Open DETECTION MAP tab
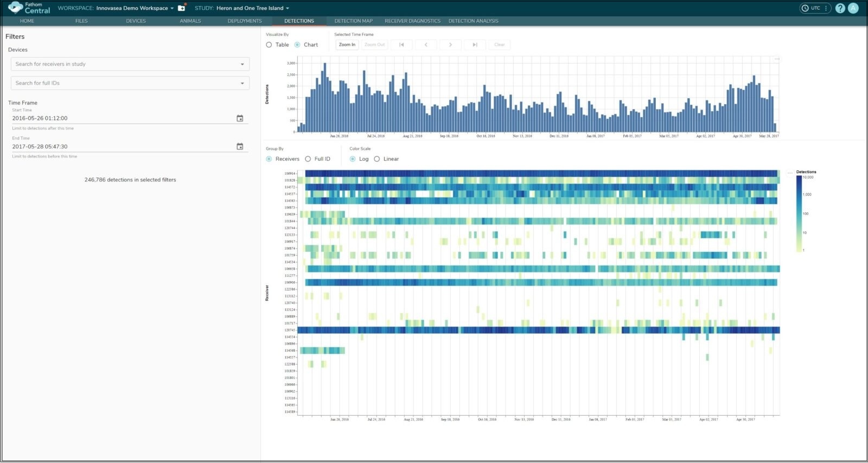Image resolution: width=868 pixels, height=463 pixels. 354,21
